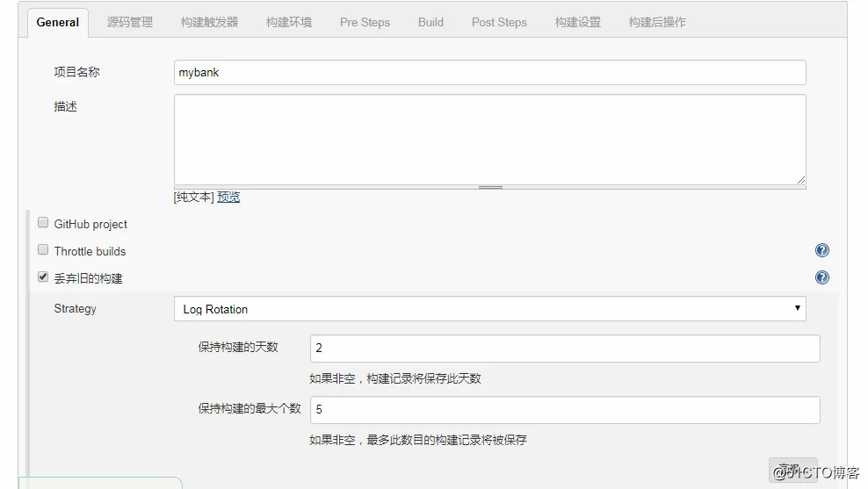
Task: Click the 如果非空，构建记录将保存此天数 hint text
Action: coord(395,379)
